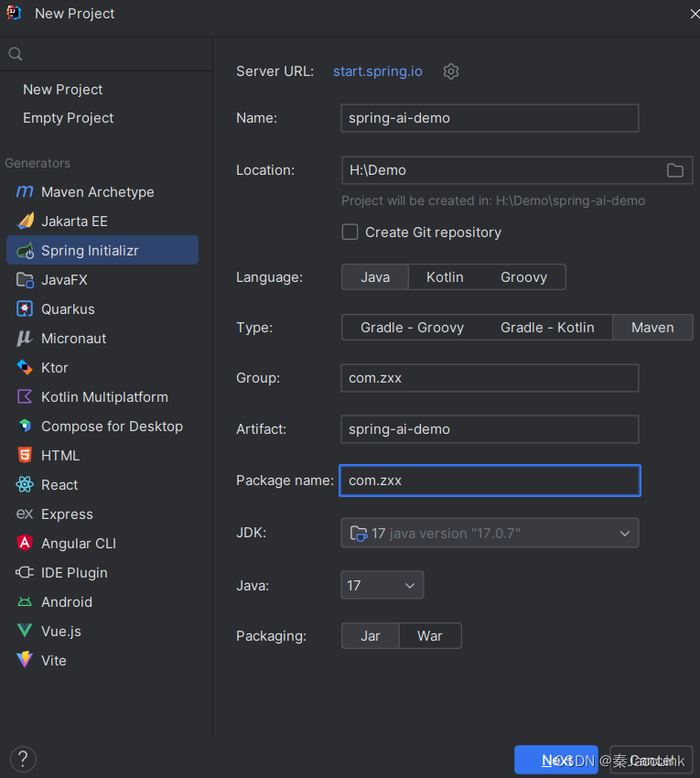
Task: Select Jakarta EE generator label
Action: pos(74,222)
